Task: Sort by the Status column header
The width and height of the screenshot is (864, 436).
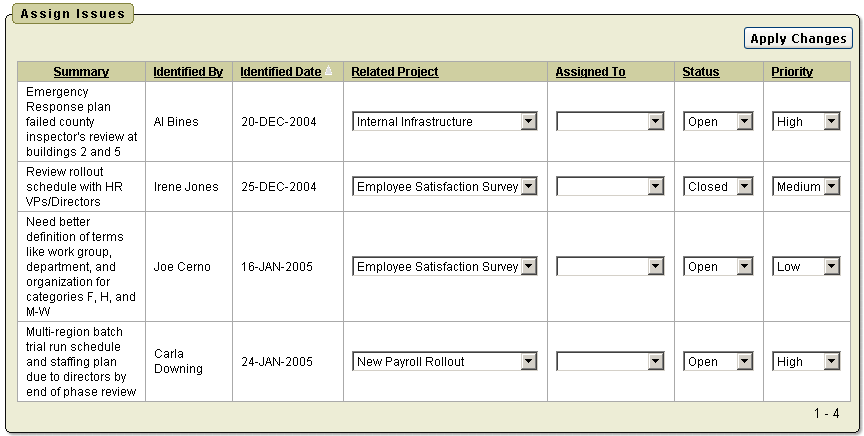Action: tap(700, 72)
